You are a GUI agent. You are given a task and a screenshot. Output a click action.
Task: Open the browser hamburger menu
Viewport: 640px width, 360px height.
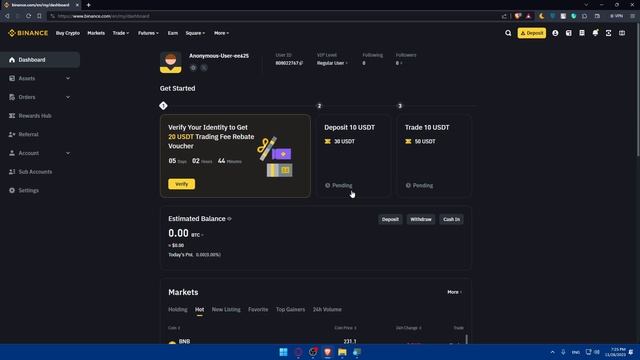[x=632, y=16]
